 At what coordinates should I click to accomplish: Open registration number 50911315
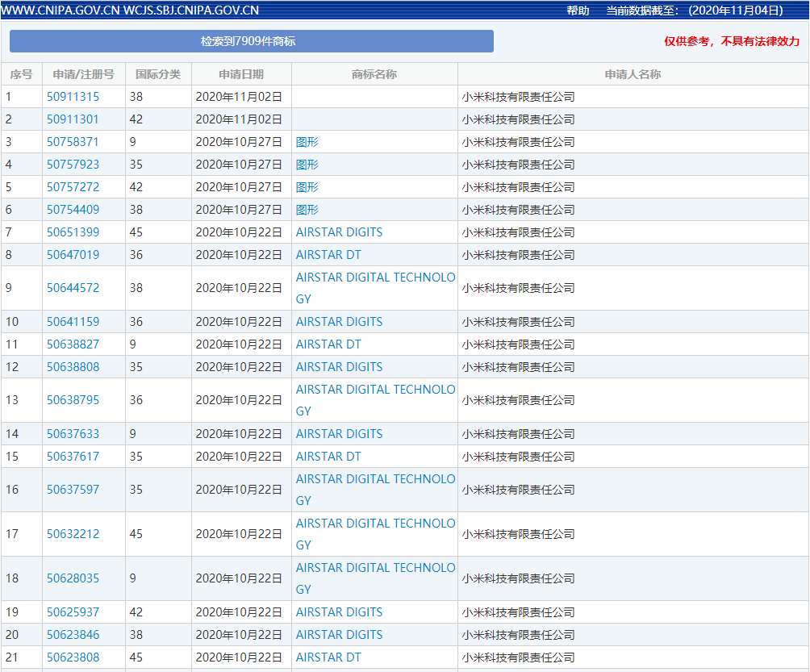click(x=73, y=97)
